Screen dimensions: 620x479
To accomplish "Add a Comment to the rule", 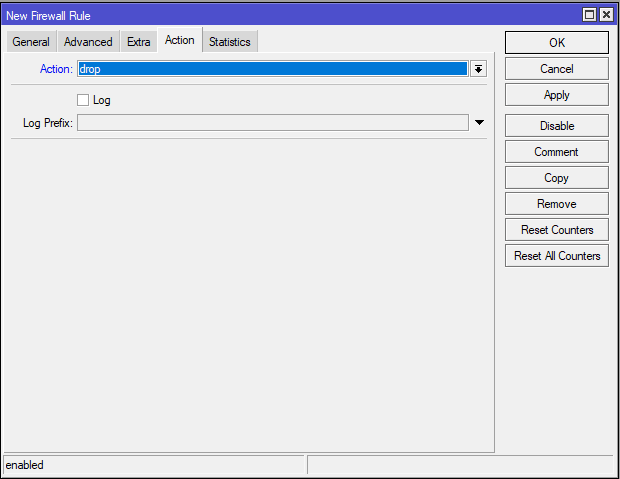I will (556, 152).
